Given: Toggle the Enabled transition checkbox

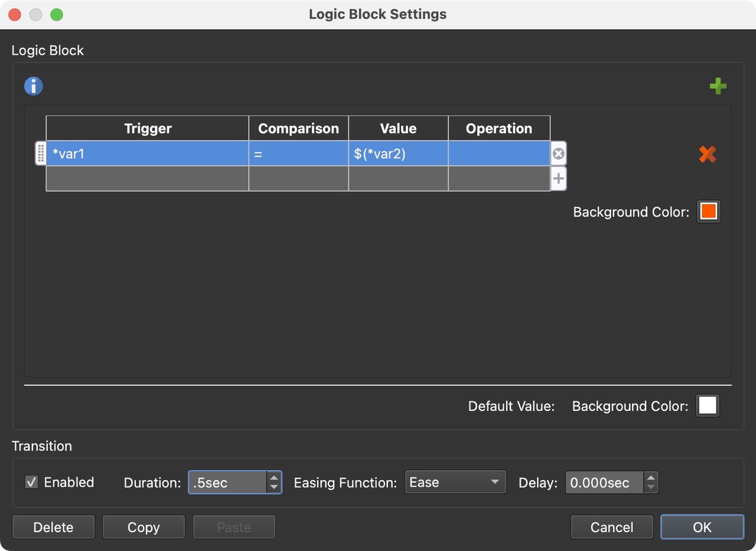Looking at the screenshot, I should 31,482.
